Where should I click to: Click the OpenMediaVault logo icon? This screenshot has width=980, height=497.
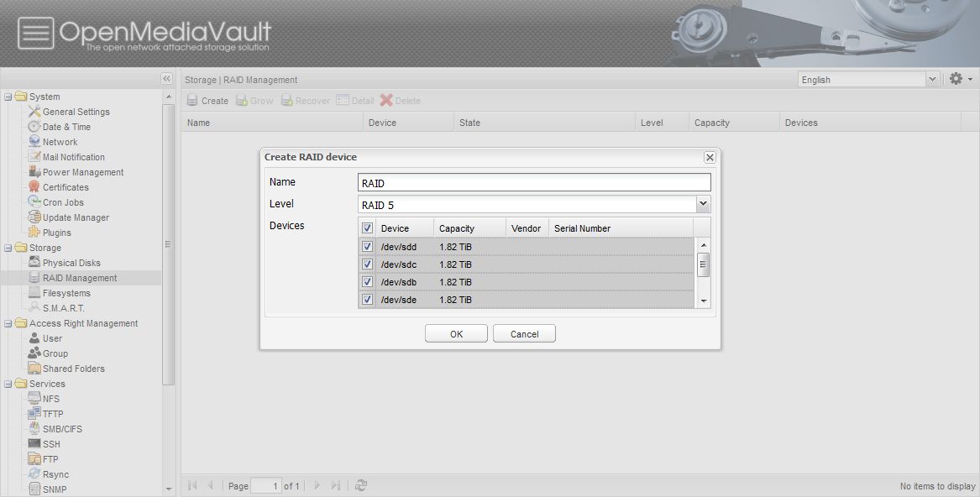coord(35,33)
